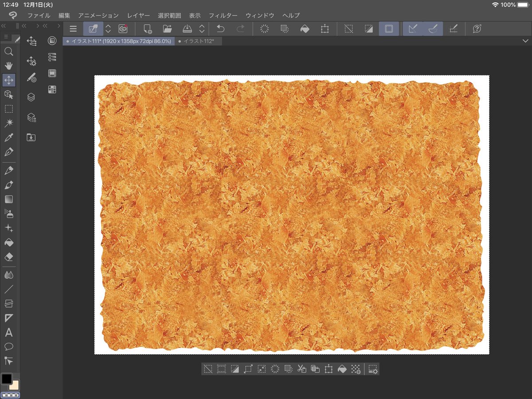Screen dimensions: 532x399
Task: Expand the canvas tab list chevron
Action: (x=525, y=41)
